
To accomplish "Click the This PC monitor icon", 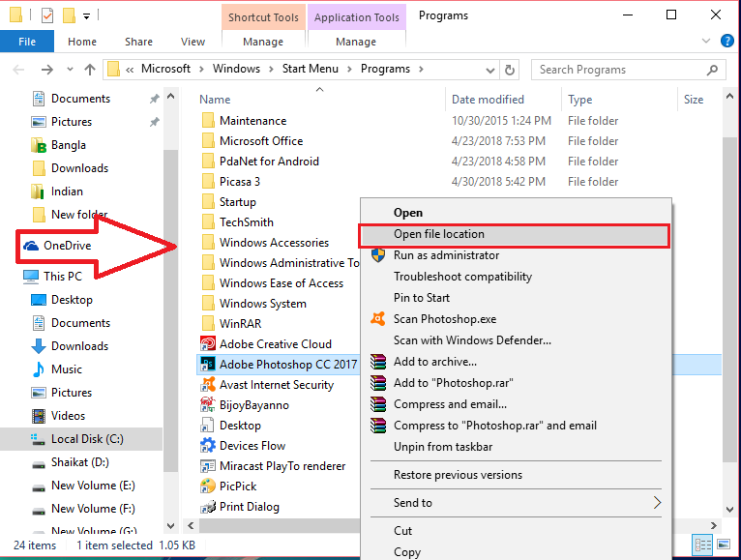I will 31,276.
